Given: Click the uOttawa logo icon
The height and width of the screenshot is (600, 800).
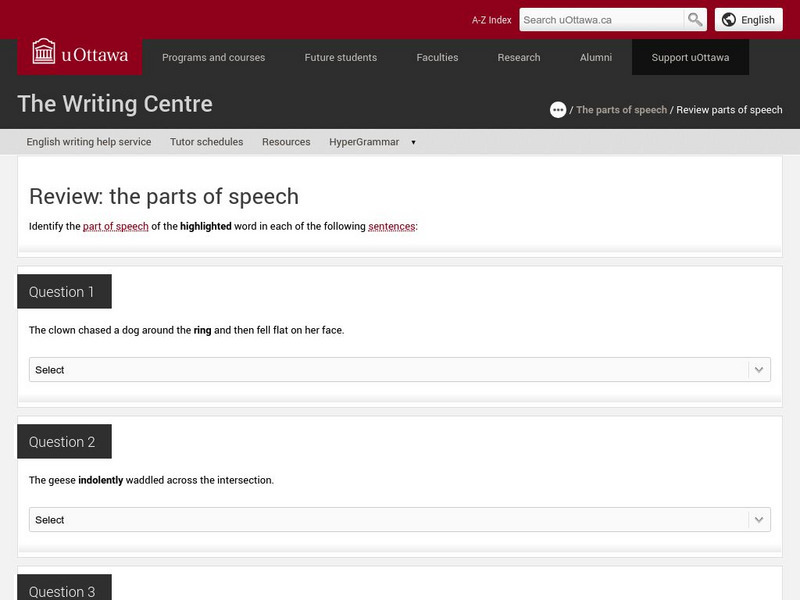Looking at the screenshot, I should (44, 52).
